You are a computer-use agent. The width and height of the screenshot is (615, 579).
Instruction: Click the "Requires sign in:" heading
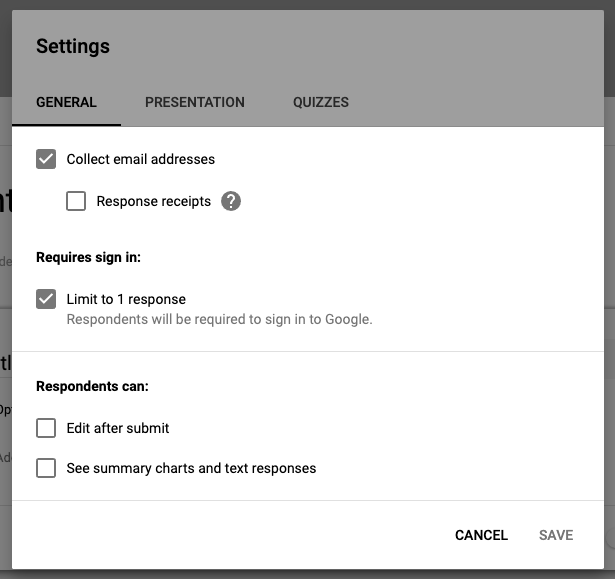88,257
